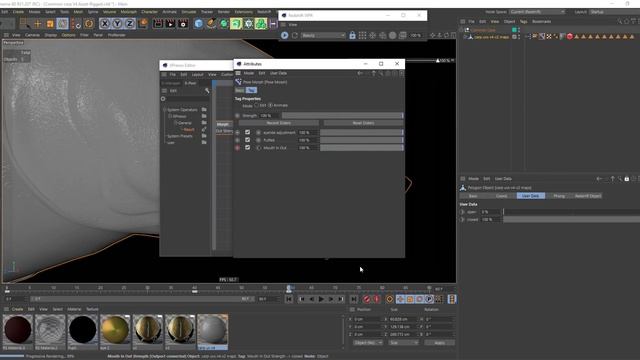The height and width of the screenshot is (360, 640).
Task: Click the closed user data slider
Action: click(571, 220)
